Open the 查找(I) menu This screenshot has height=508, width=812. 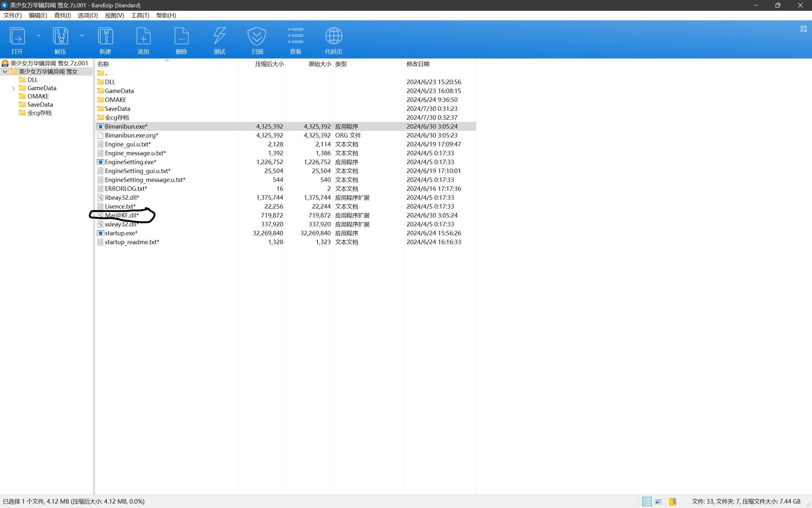click(62, 16)
